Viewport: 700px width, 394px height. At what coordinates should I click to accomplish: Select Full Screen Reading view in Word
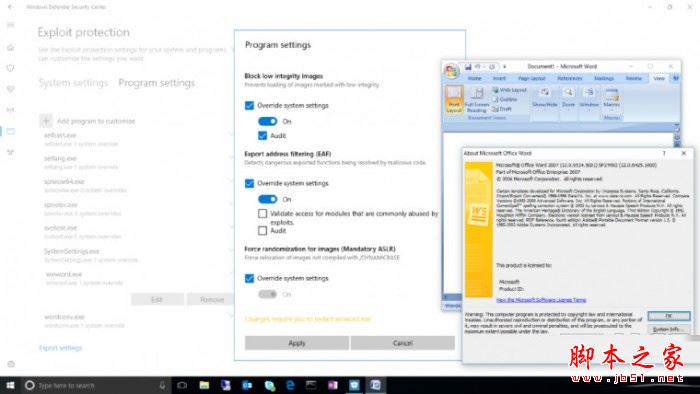coord(477,99)
